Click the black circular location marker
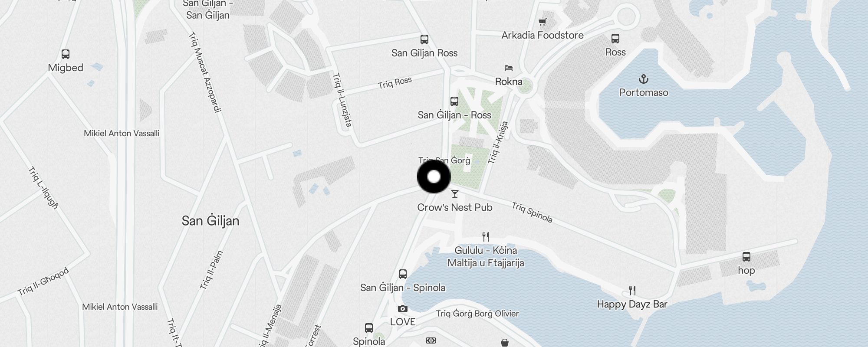This screenshot has height=347, width=868. pyautogui.click(x=434, y=177)
